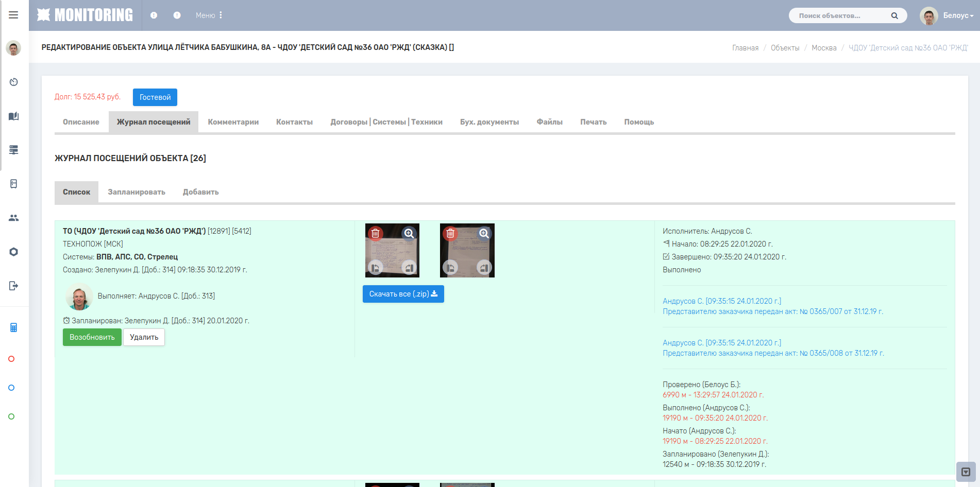
Task: Delete the first visit photo
Action: tap(376, 233)
